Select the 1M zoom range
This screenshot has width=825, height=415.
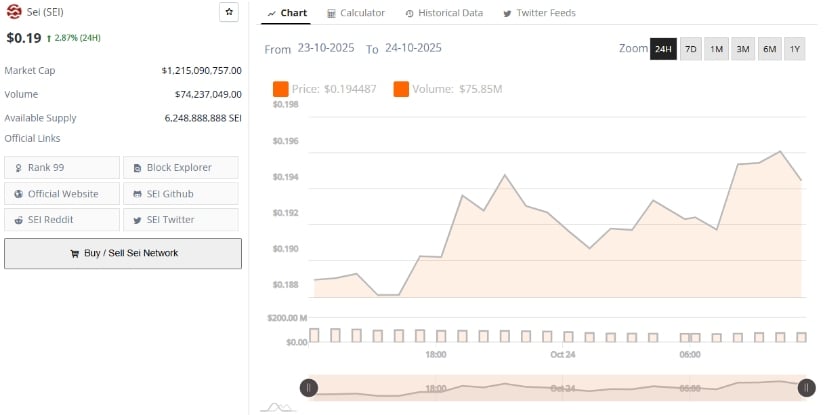717,49
